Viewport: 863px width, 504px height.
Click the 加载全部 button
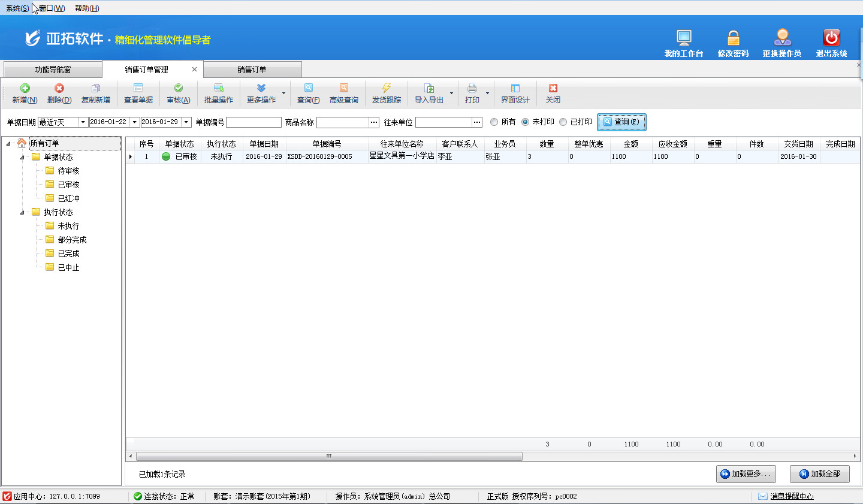pos(819,474)
